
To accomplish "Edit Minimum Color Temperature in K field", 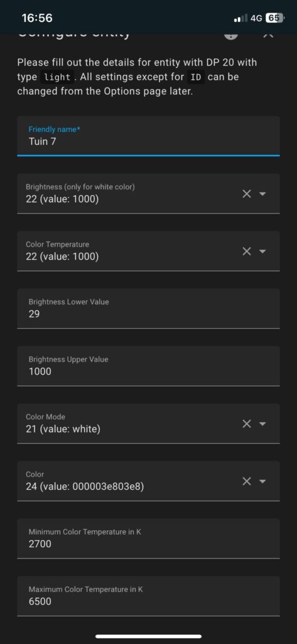I will pos(148,538).
